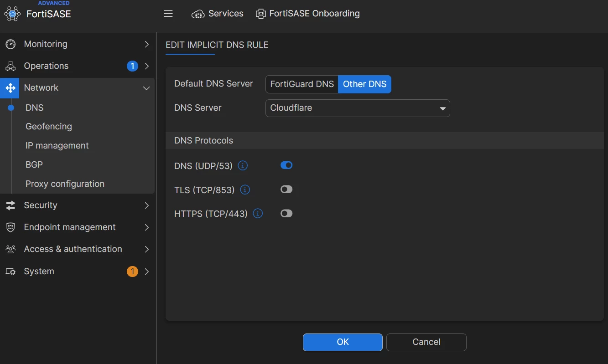Open the Geofencing submenu item

[x=49, y=127]
